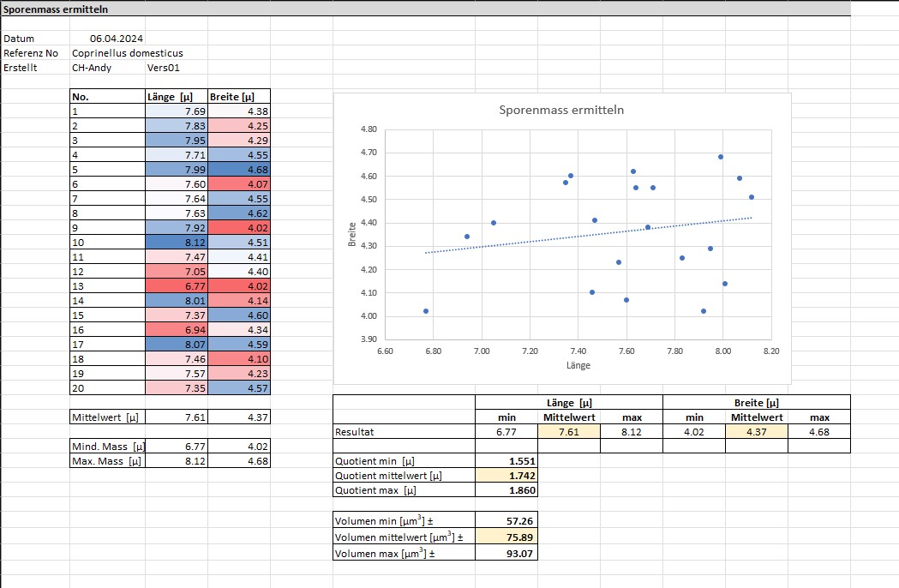This screenshot has width=899, height=588.
Task: Click the Volumen mittelwert value 75.89
Action: coord(507,537)
